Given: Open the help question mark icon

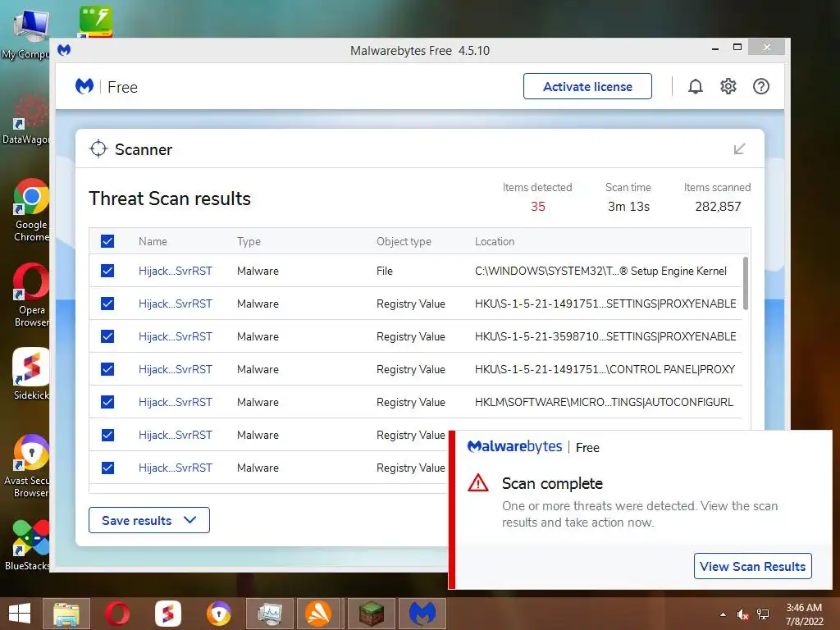Looking at the screenshot, I should [x=760, y=86].
